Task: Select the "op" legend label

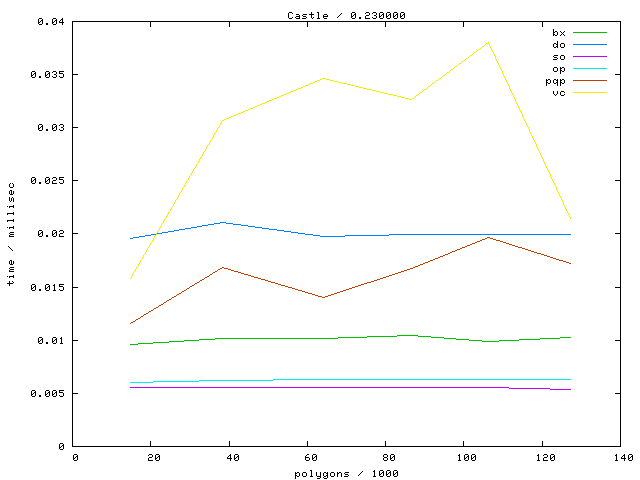Action: pos(558,69)
